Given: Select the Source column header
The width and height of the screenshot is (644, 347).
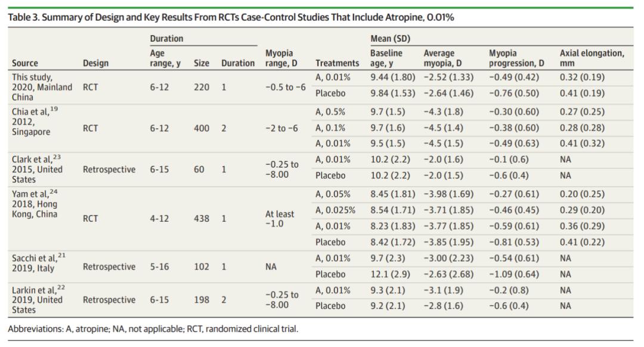Looking at the screenshot, I should pos(24,63).
